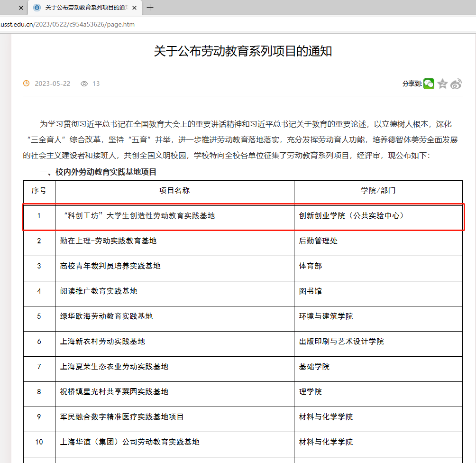Click the 图书馆 department cell
Screen dimensions: 476x463
(310, 291)
